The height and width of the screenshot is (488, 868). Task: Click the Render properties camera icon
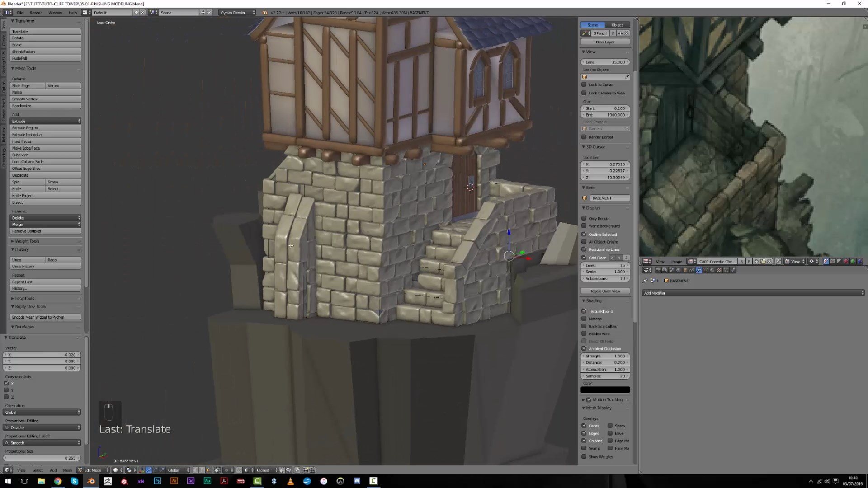658,270
